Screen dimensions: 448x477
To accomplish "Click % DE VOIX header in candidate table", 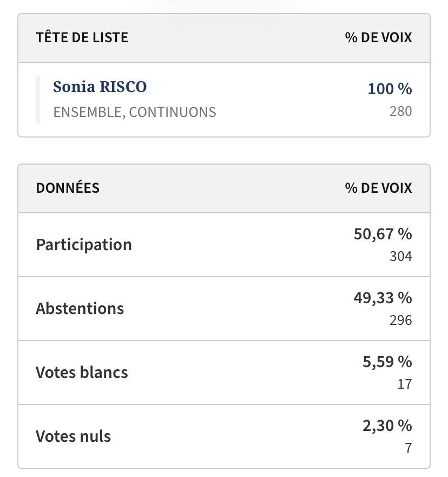I will tap(378, 38).
